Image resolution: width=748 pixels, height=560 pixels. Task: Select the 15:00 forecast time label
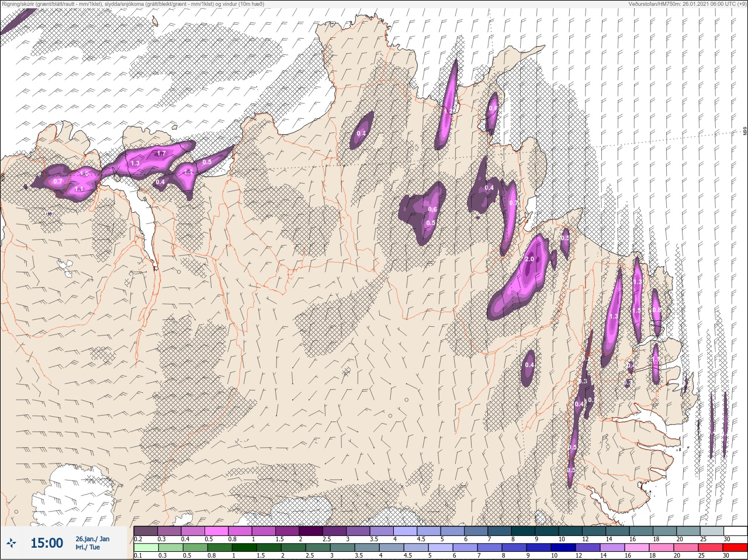point(47,543)
